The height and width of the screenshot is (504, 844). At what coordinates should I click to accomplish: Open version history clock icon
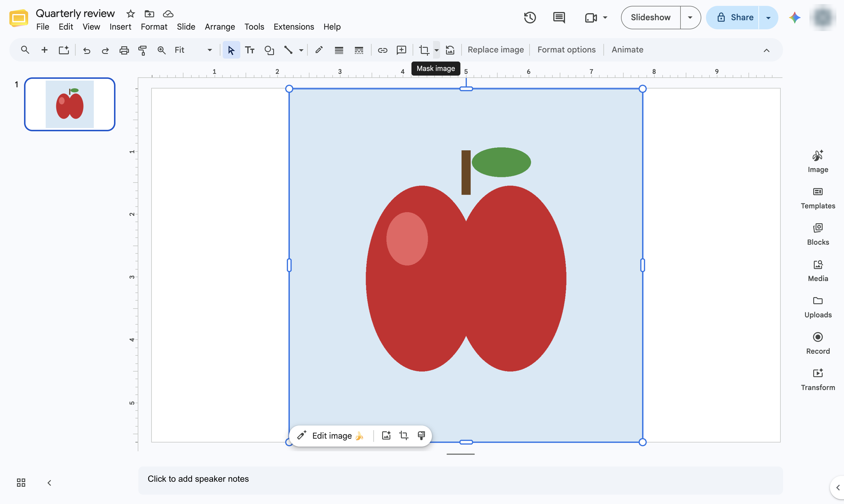530,17
